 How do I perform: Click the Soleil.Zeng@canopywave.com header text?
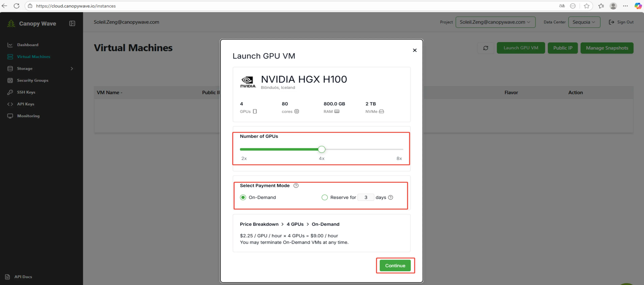[x=126, y=22]
